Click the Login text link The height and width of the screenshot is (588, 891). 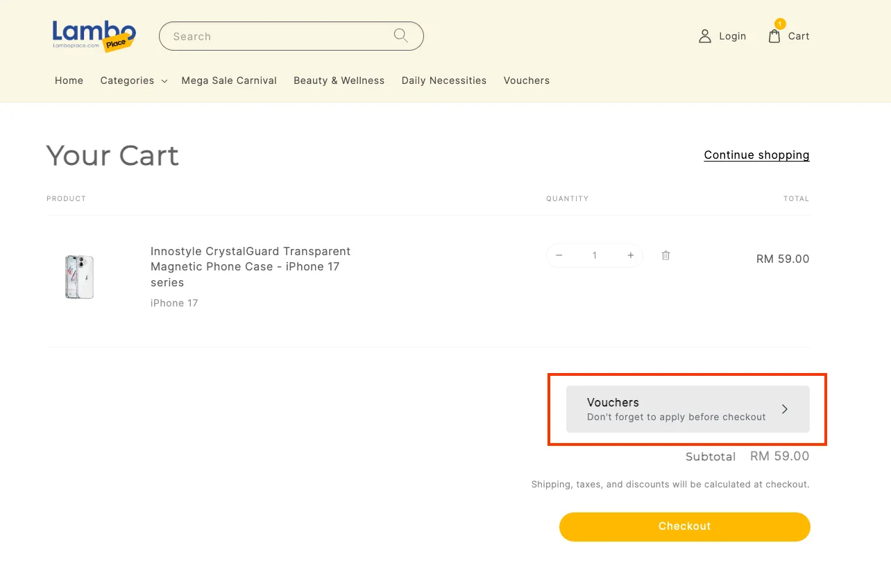click(733, 36)
